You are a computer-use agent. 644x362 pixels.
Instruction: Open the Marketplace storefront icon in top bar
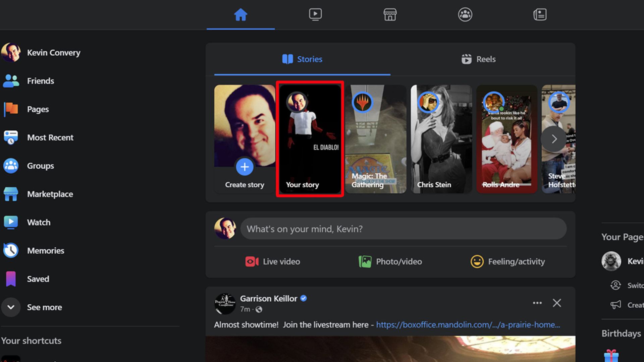point(390,15)
